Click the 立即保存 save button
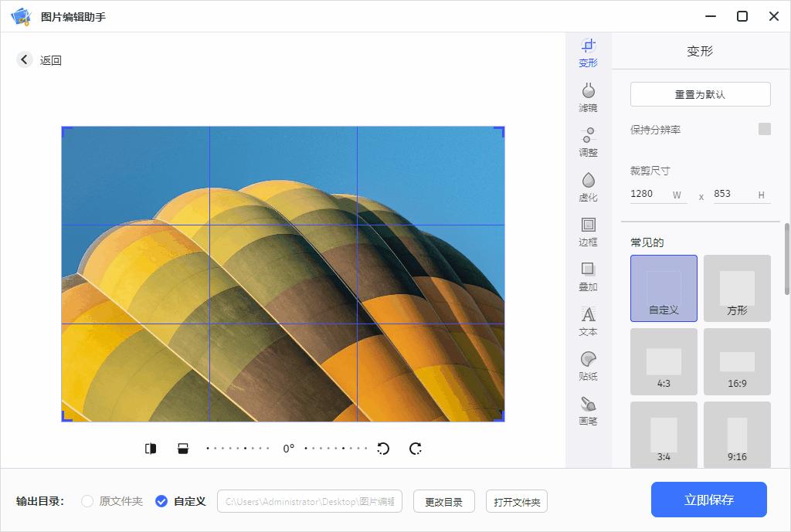The width and height of the screenshot is (791, 532). 709,500
